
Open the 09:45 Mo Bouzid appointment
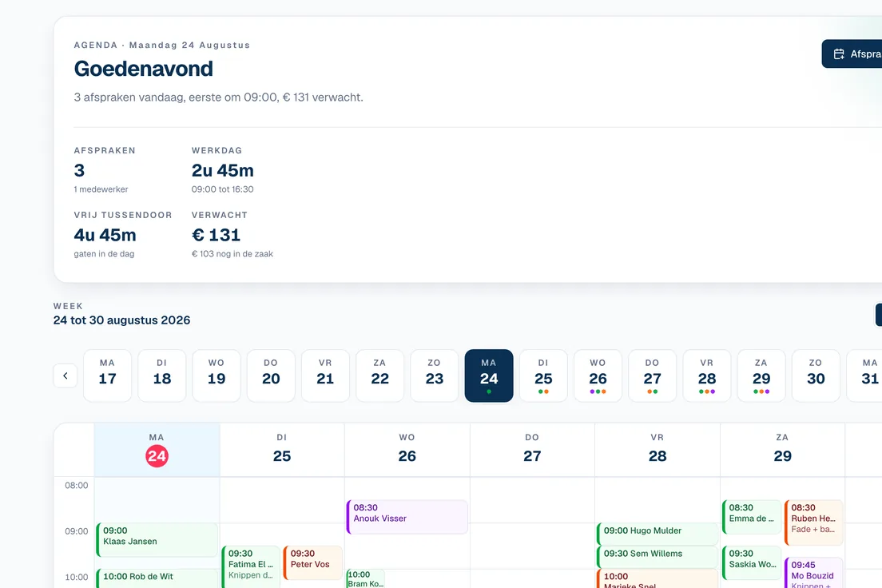[x=813, y=573]
